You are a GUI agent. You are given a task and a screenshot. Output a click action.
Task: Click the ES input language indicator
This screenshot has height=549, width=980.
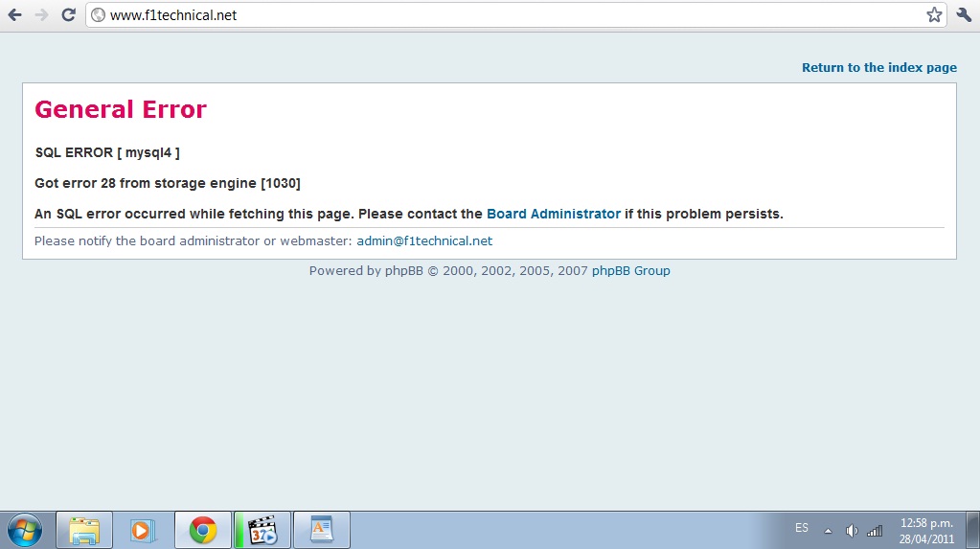point(802,529)
